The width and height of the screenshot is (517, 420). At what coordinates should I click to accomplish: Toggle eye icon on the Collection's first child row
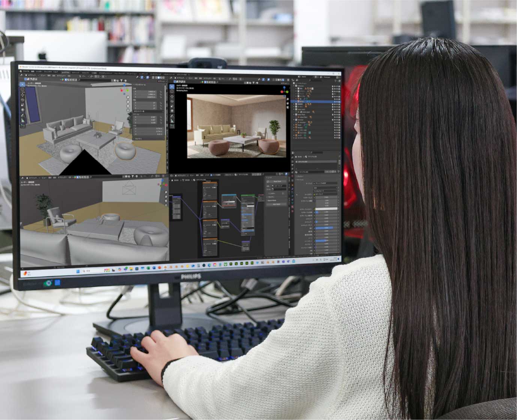(337, 88)
